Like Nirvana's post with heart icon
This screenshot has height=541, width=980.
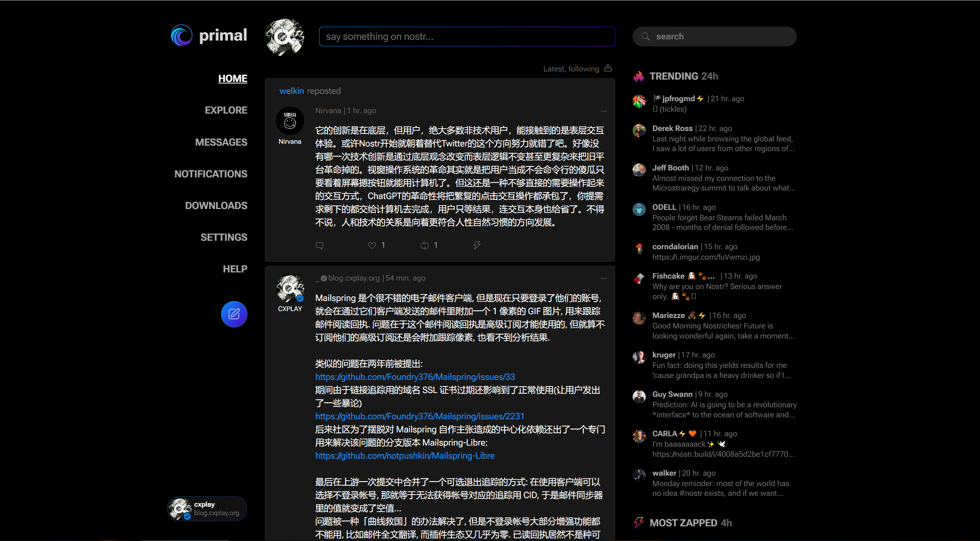pos(372,245)
